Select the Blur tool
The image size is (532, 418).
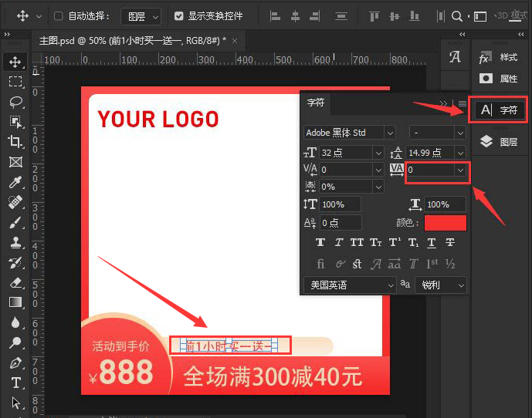tap(15, 322)
